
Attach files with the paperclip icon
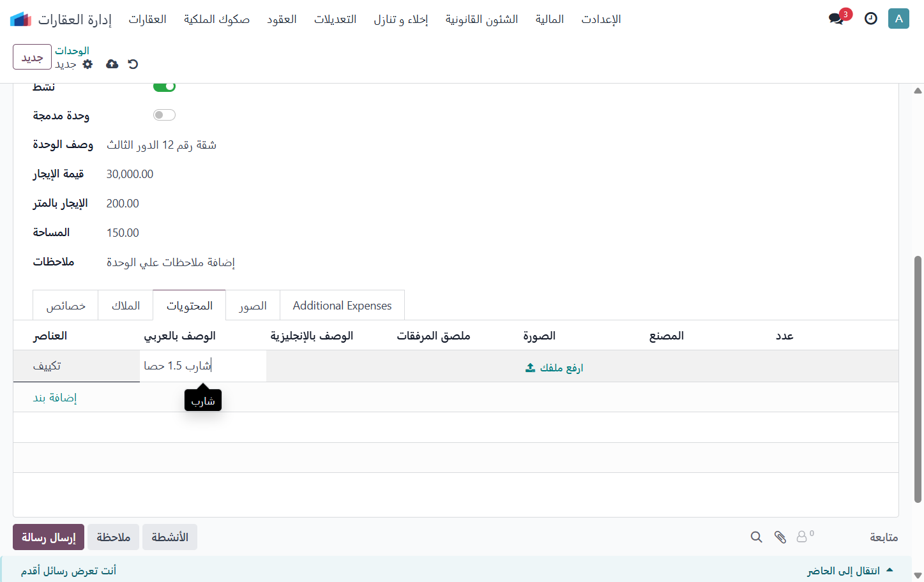click(780, 537)
